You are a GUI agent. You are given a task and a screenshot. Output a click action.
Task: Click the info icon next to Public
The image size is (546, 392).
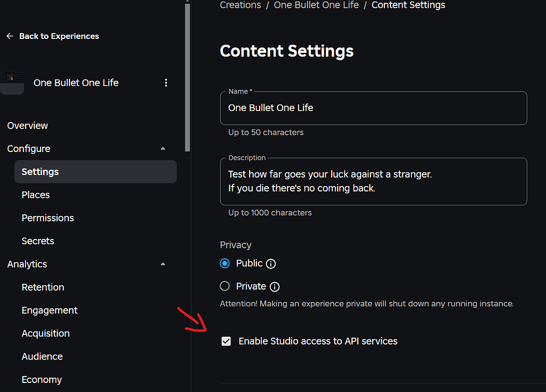click(x=271, y=263)
